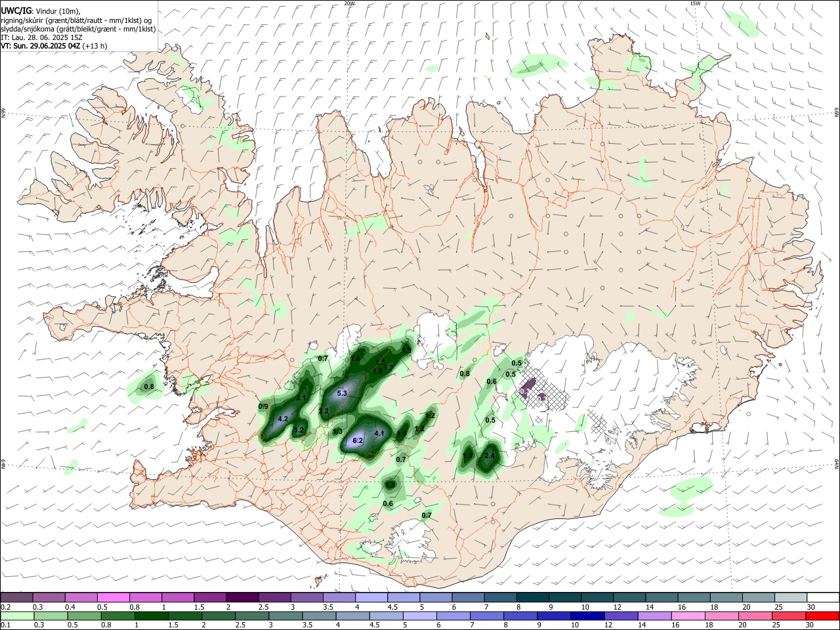
Task: Click the 25 label in the lower rain legend
Action: [777, 625]
